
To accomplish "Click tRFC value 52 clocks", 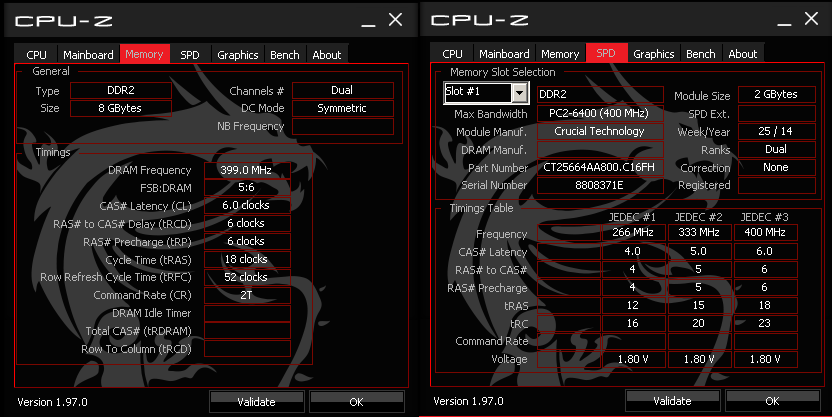I will (x=247, y=277).
